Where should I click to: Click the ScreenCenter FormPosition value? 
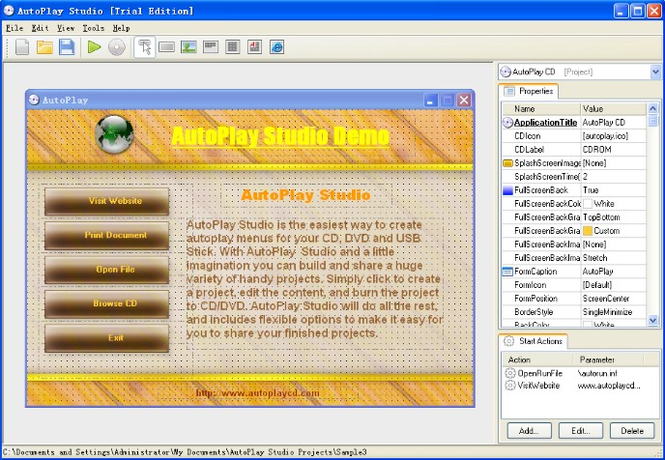606,298
